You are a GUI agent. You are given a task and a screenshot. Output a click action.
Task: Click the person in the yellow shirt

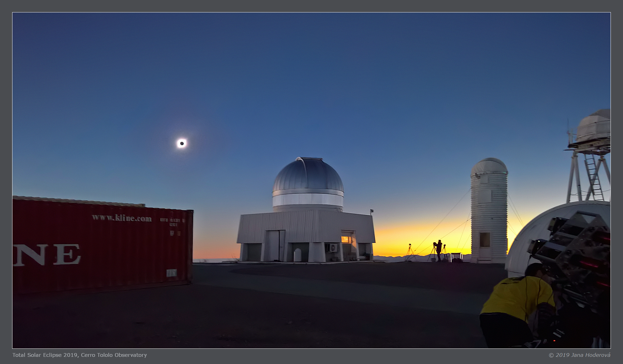point(517,299)
